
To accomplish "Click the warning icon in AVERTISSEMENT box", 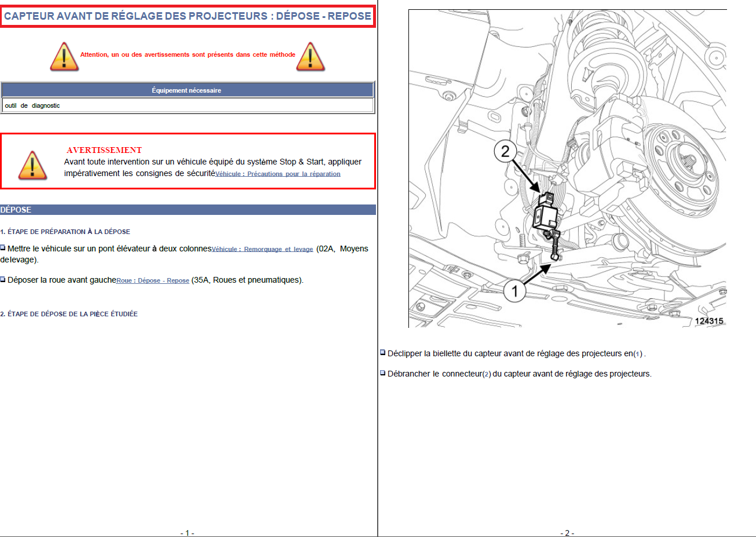I will 32,165.
